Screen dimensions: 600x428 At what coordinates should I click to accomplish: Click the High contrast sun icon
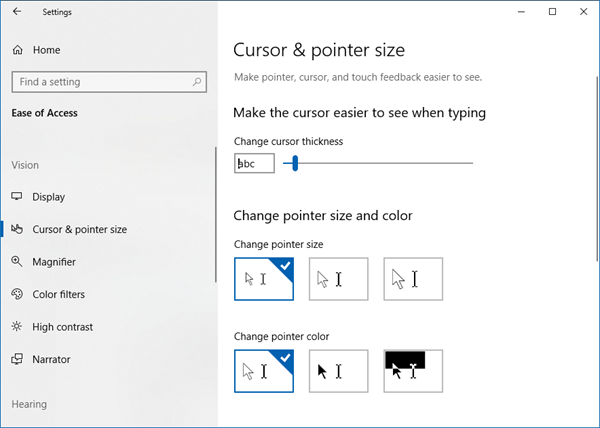pos(16,326)
